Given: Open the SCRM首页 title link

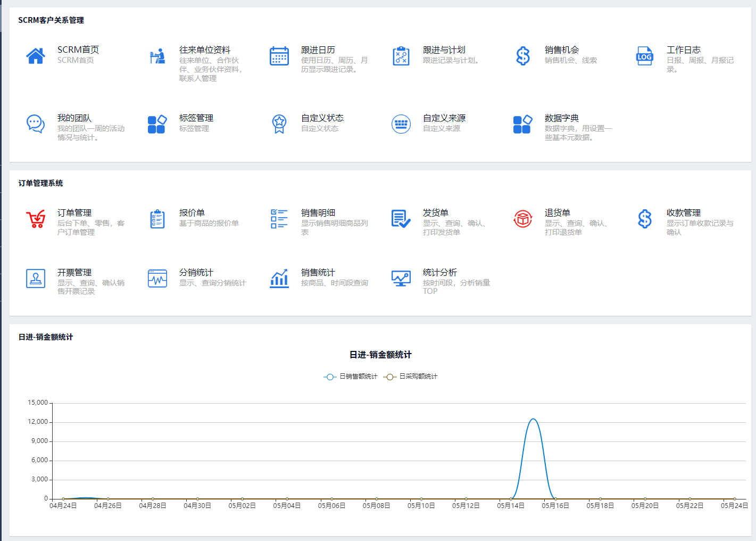Looking at the screenshot, I should 78,50.
